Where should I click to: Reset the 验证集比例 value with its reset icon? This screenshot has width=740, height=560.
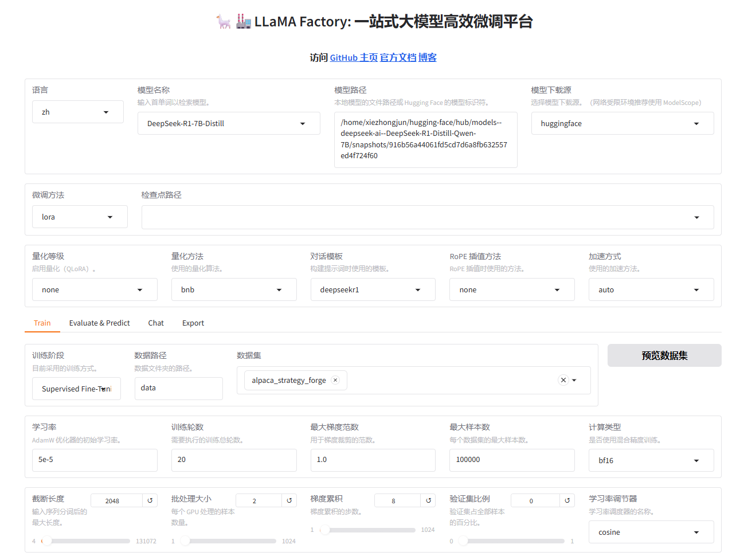(x=567, y=500)
